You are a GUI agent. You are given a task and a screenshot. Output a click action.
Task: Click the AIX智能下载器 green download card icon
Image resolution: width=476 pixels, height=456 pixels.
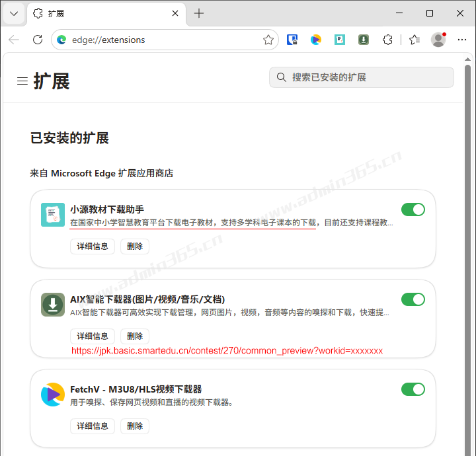coord(53,305)
